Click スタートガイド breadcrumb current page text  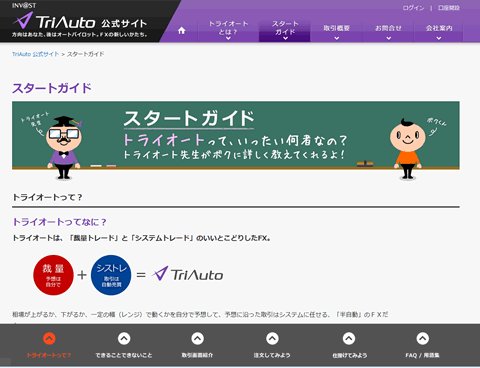point(86,54)
